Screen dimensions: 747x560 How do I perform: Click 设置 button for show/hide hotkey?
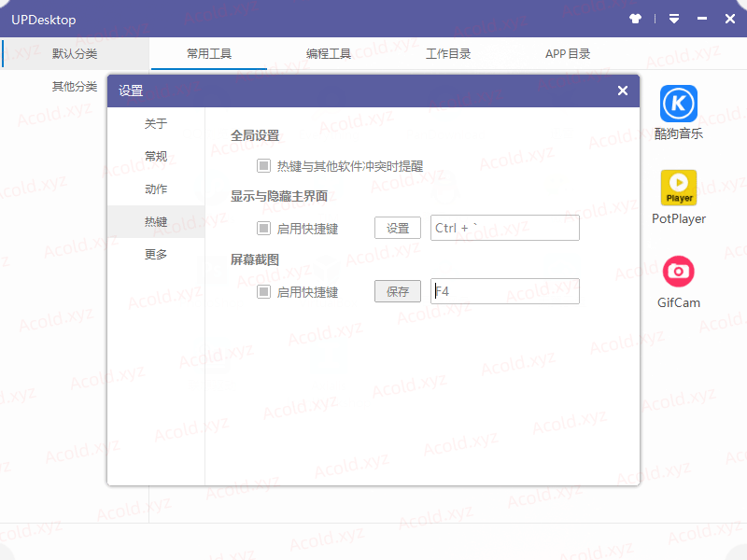point(398,228)
